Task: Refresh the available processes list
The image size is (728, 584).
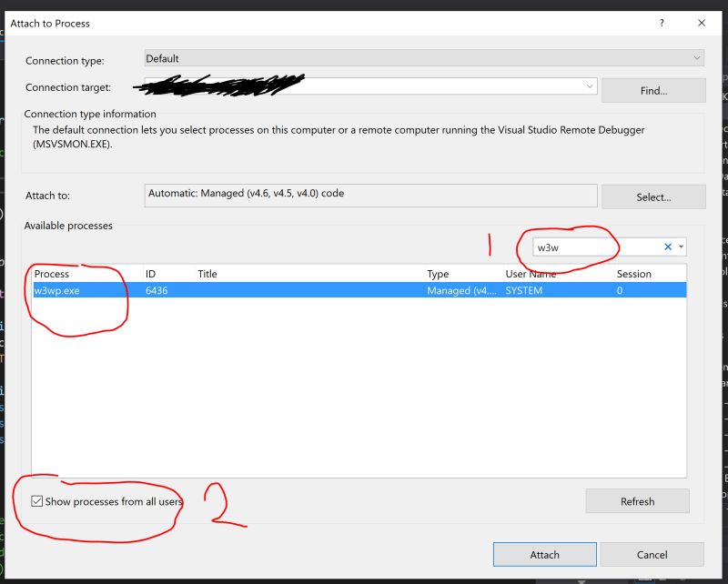Action: click(x=637, y=500)
